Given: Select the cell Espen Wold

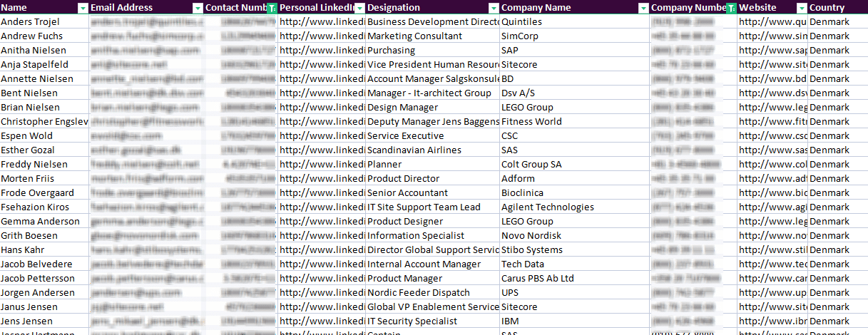Looking at the screenshot, I should point(45,136).
